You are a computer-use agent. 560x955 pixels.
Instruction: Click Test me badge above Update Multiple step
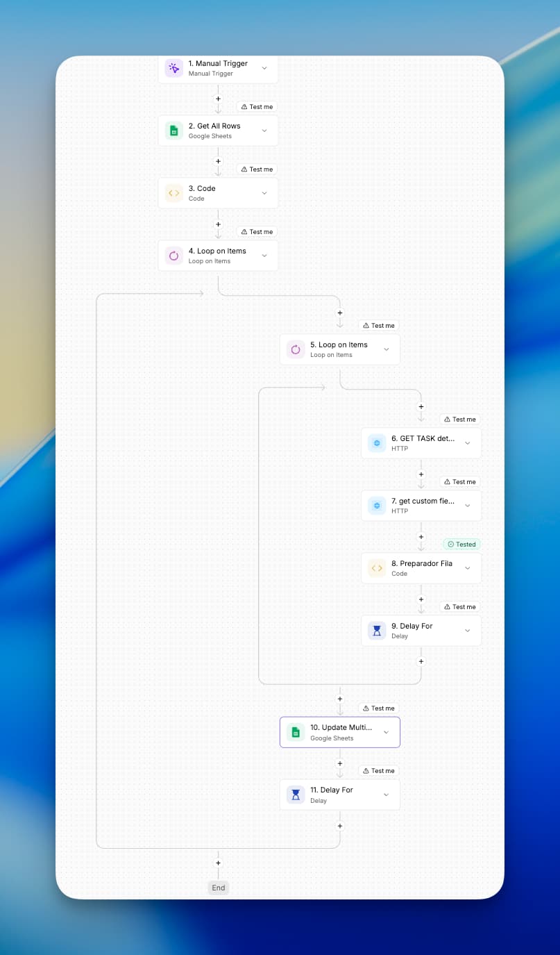[378, 708]
